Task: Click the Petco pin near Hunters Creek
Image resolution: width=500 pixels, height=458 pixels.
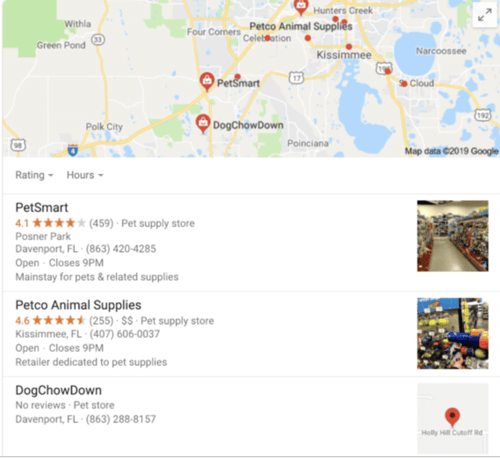Action: pyautogui.click(x=301, y=7)
